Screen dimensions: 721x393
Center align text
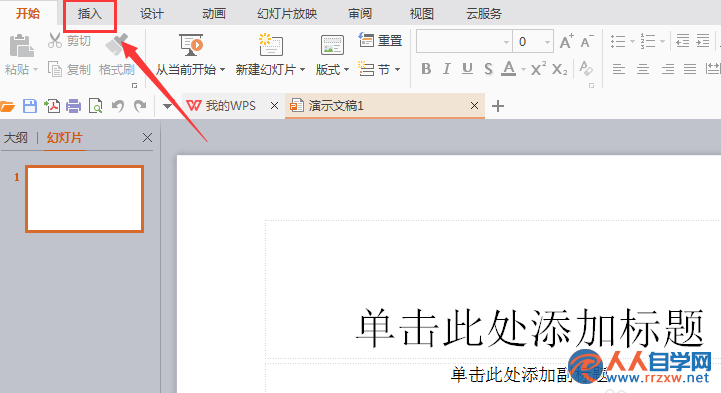coord(643,69)
